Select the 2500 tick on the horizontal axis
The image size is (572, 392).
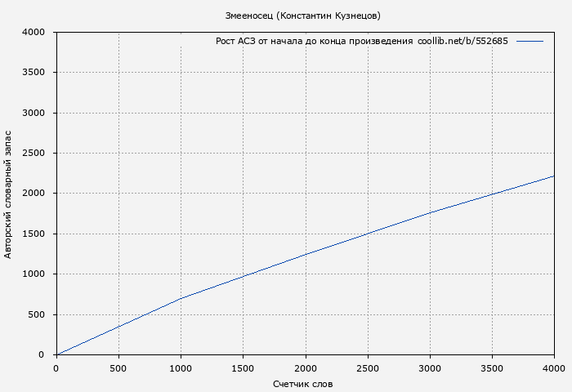coord(367,368)
